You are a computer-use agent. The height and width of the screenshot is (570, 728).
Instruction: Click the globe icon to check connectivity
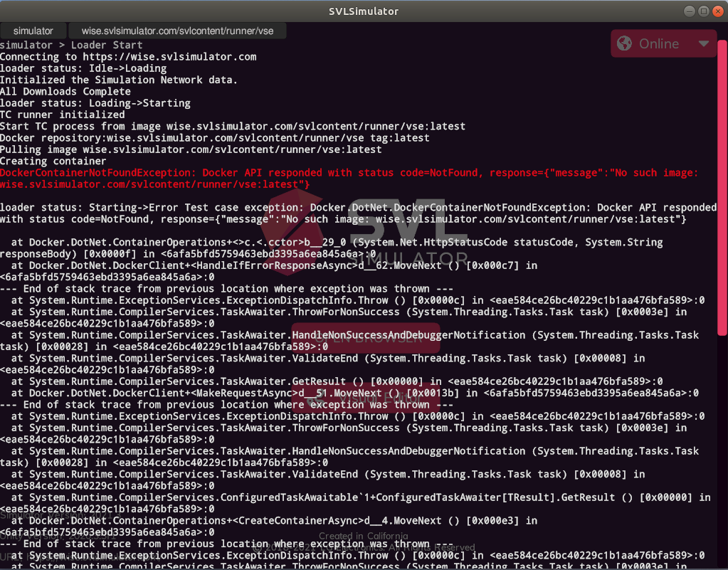click(623, 43)
